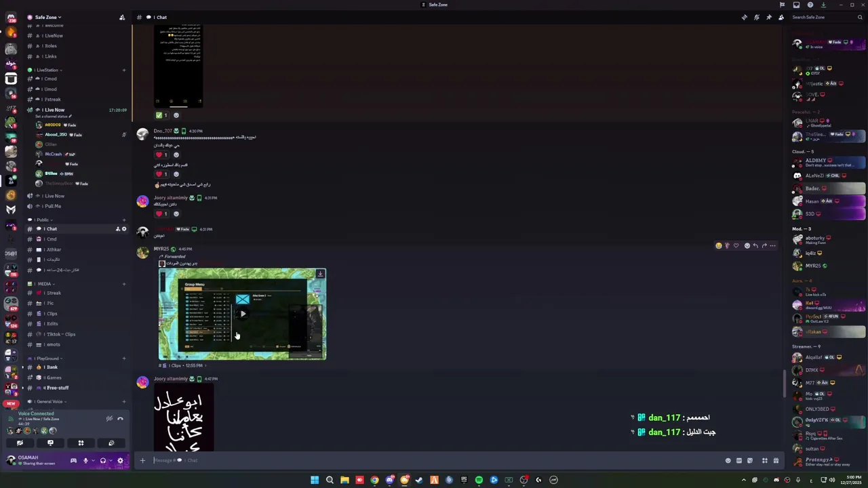The image size is (868, 488).
Task: Open the more options dots on MYR25's message
Action: tap(773, 245)
